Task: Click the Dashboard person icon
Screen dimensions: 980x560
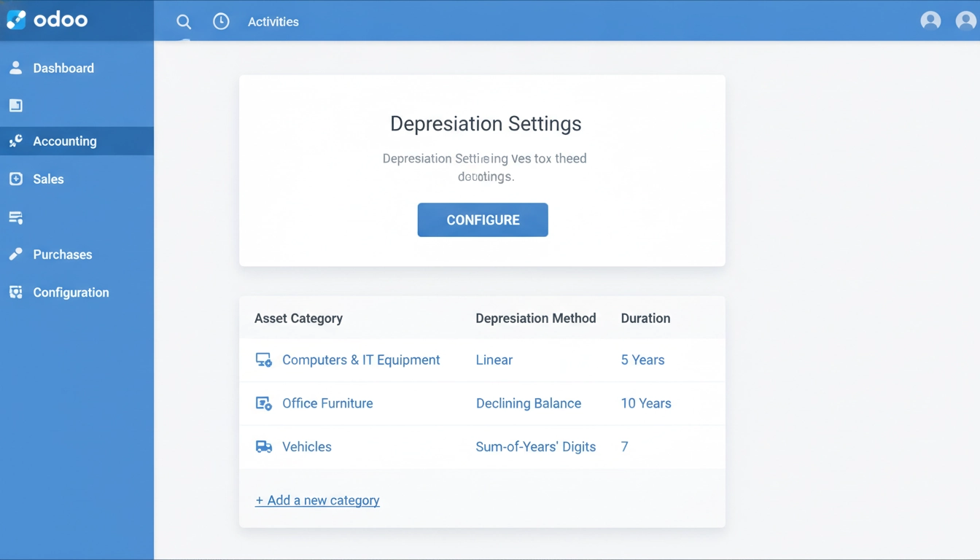Action: coord(15,68)
